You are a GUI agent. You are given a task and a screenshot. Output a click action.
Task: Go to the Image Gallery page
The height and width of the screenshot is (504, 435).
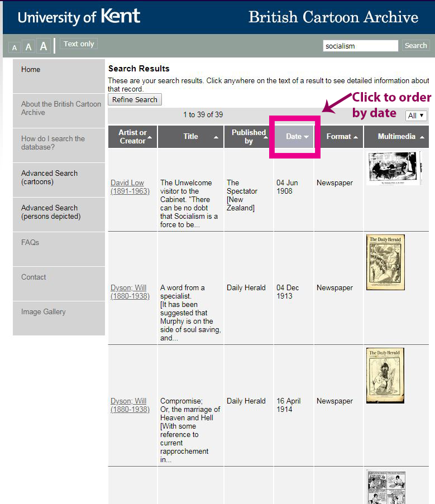[44, 312]
